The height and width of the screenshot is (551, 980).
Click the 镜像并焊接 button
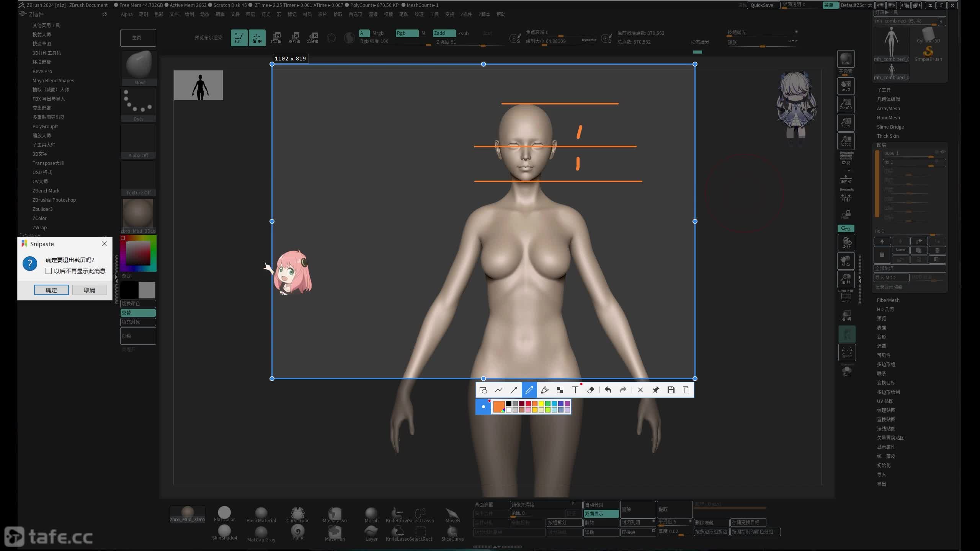click(x=546, y=505)
